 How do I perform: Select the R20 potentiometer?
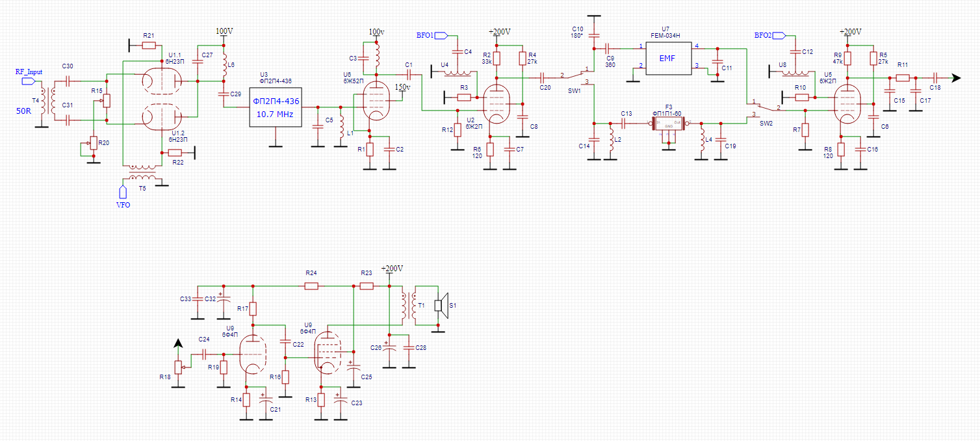point(93,142)
